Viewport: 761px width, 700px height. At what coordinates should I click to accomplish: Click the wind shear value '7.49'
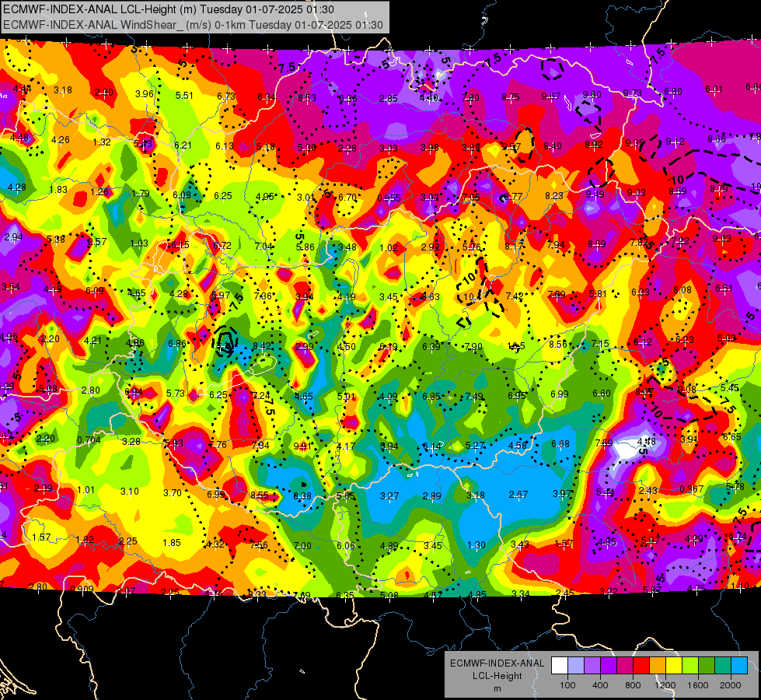(x=474, y=397)
